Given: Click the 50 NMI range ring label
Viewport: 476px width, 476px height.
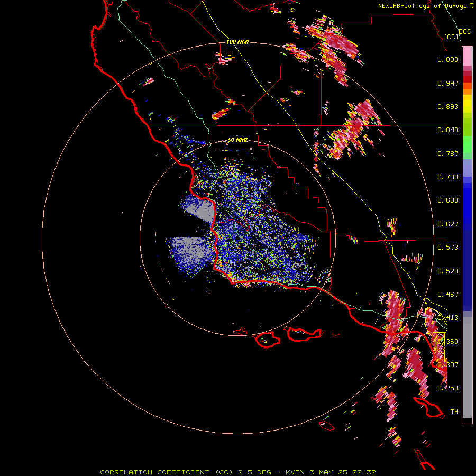Looking at the screenshot, I should 238,140.
